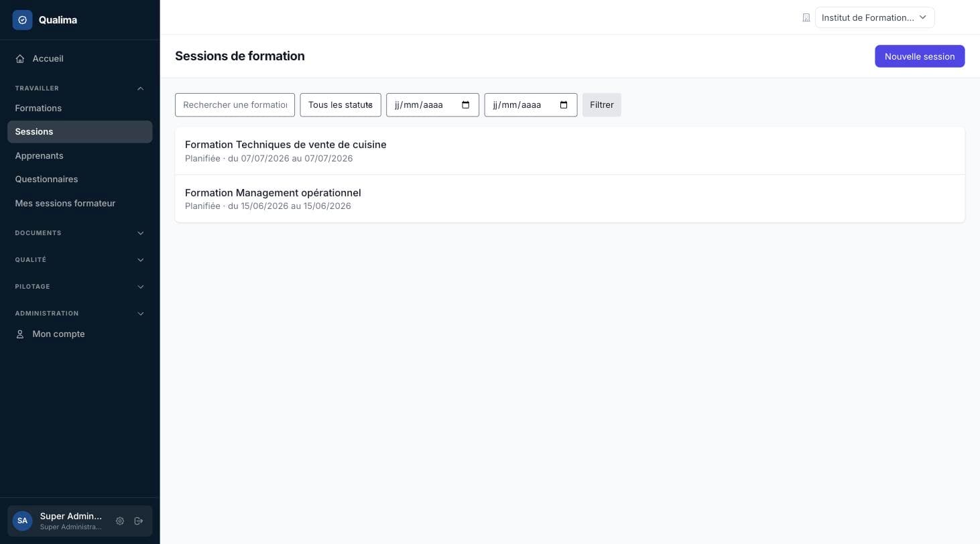This screenshot has height=544, width=980.
Task: Select Sessions in the sidebar
Action: pos(80,132)
